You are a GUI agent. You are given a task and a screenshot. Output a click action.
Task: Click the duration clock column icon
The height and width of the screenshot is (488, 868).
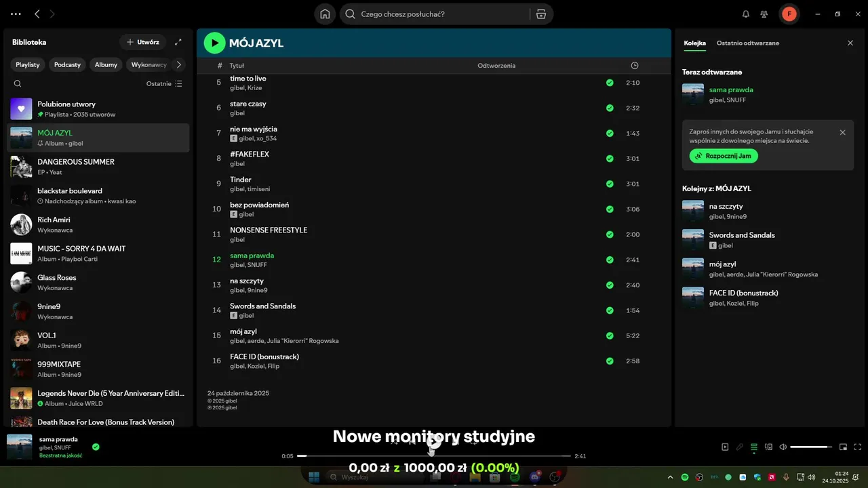pos(635,66)
